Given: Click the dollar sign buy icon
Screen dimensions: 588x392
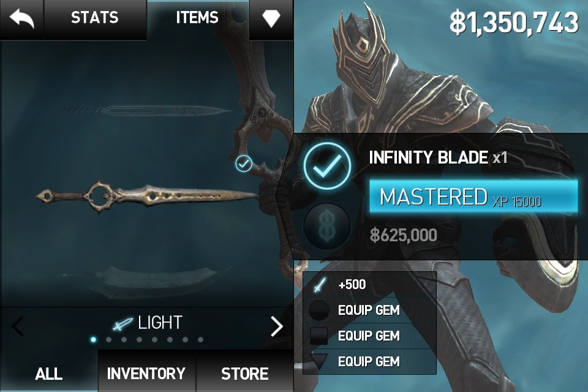Looking at the screenshot, I should 327,226.
